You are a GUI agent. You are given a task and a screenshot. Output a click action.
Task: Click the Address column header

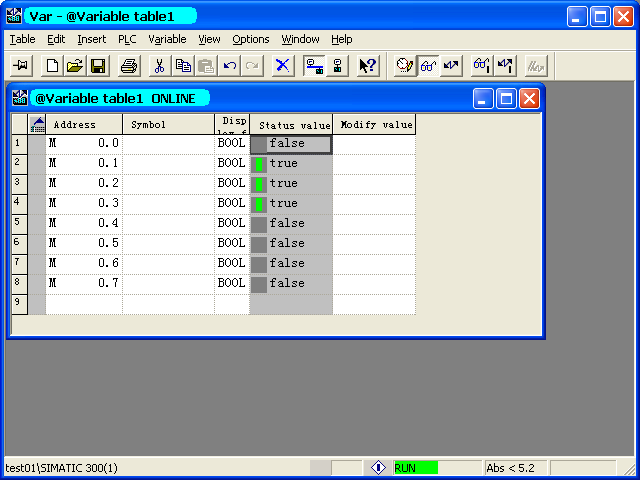(x=83, y=125)
